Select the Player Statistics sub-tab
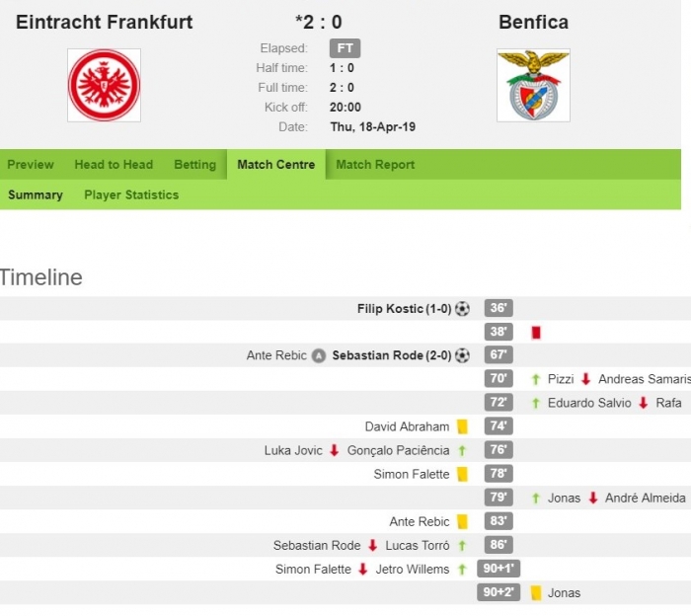Screen dimensions: 691x616 pyautogui.click(x=131, y=194)
